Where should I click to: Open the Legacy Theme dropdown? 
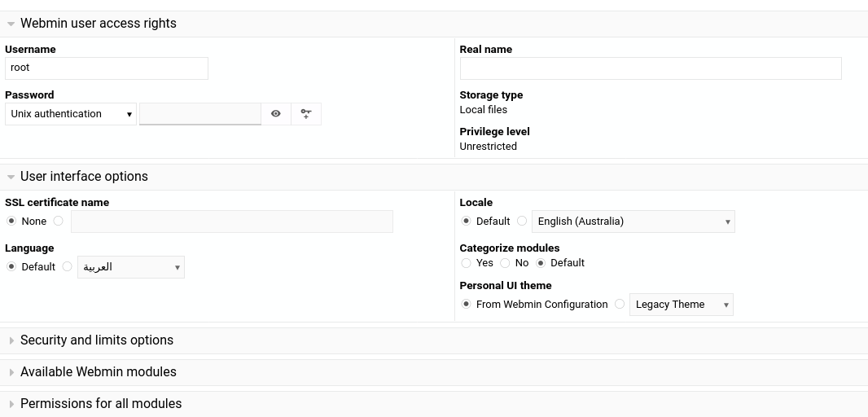682,305
